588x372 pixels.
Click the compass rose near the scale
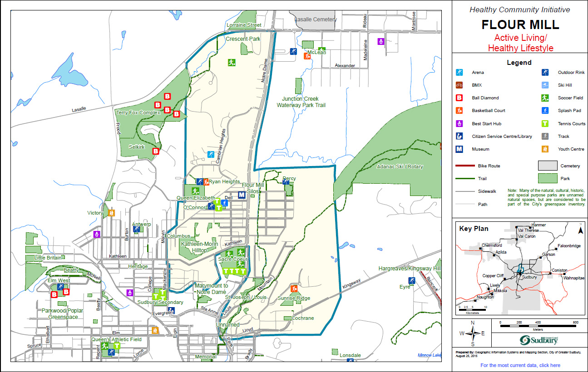473,332
